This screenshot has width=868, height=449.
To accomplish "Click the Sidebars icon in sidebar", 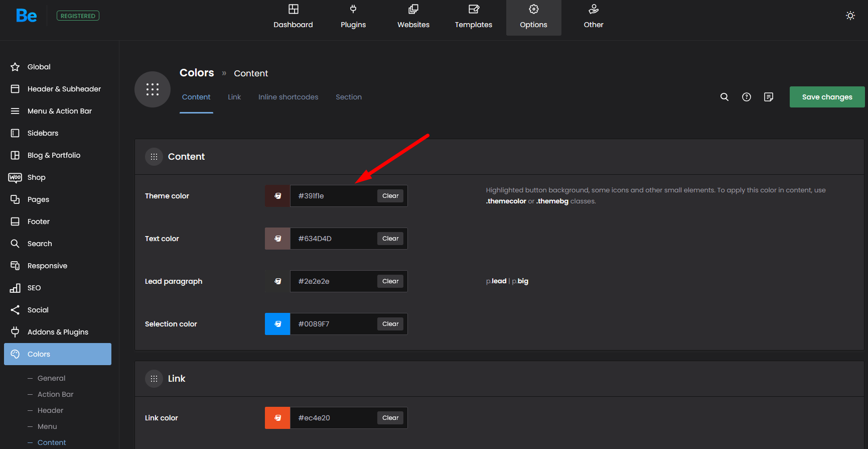I will click(15, 133).
